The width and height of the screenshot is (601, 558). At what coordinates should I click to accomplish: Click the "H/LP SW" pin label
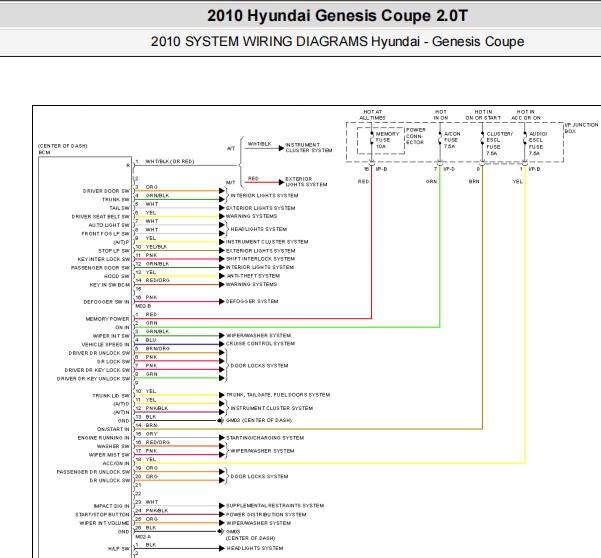point(119,549)
